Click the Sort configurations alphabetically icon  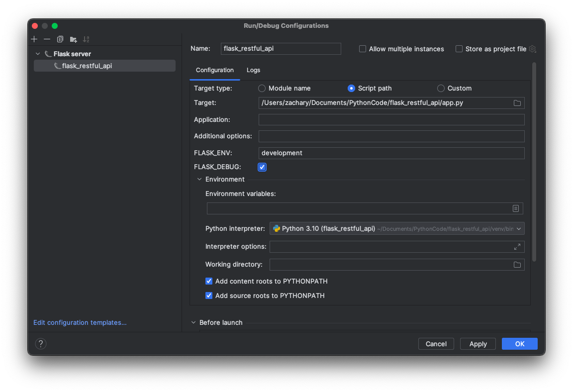pyautogui.click(x=86, y=39)
